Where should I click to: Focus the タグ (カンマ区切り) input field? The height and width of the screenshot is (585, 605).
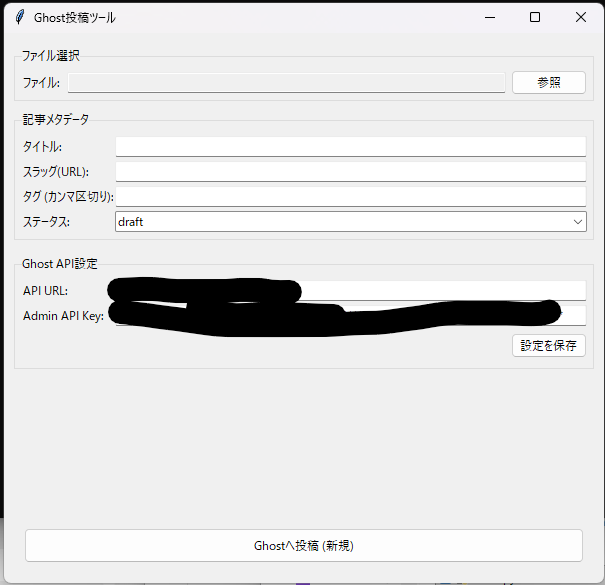(x=351, y=197)
